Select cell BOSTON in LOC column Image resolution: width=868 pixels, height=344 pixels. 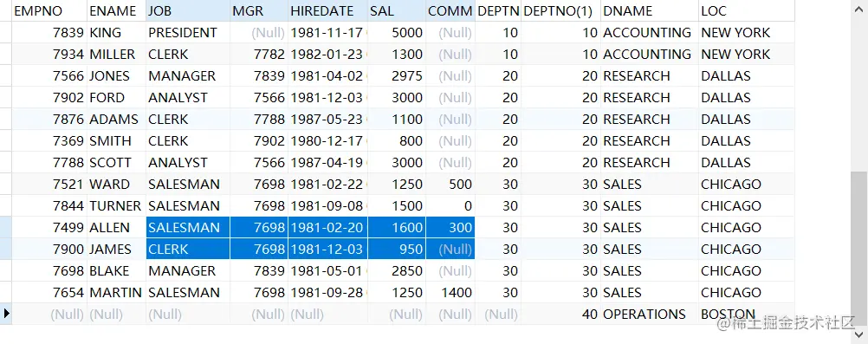tap(746, 314)
